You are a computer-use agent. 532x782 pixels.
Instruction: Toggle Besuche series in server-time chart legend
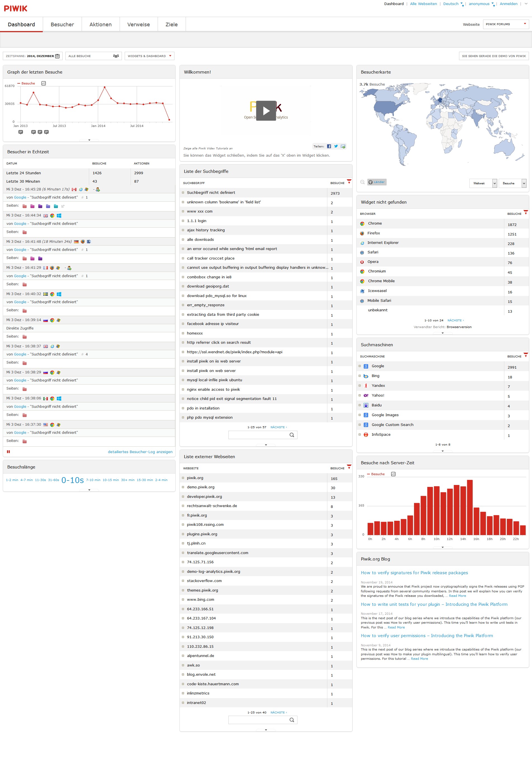[376, 474]
